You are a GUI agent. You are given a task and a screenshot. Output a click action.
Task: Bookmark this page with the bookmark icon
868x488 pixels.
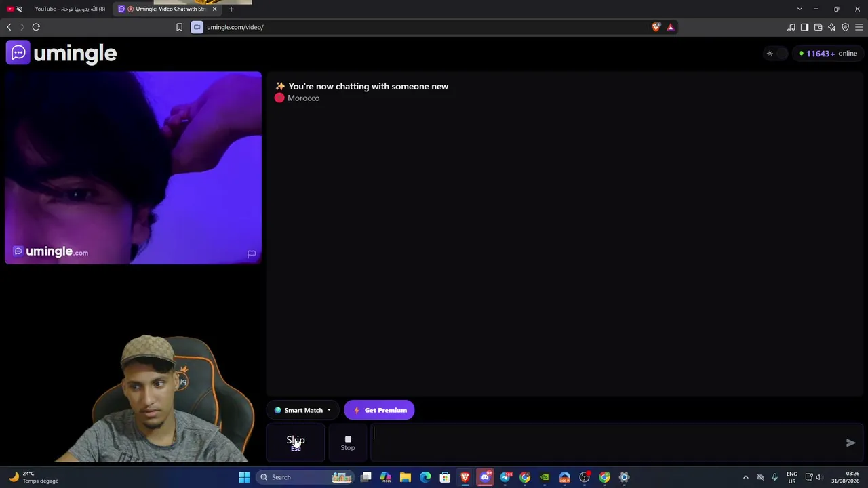[179, 27]
